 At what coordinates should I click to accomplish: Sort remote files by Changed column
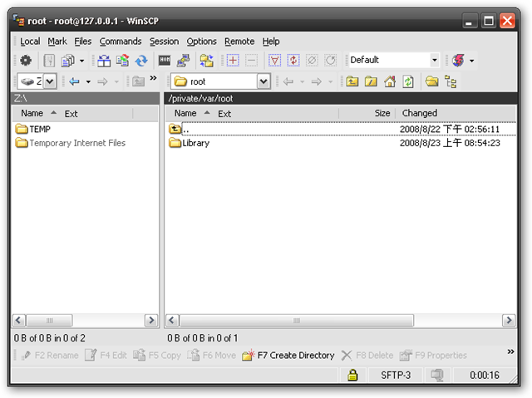pyautogui.click(x=419, y=113)
